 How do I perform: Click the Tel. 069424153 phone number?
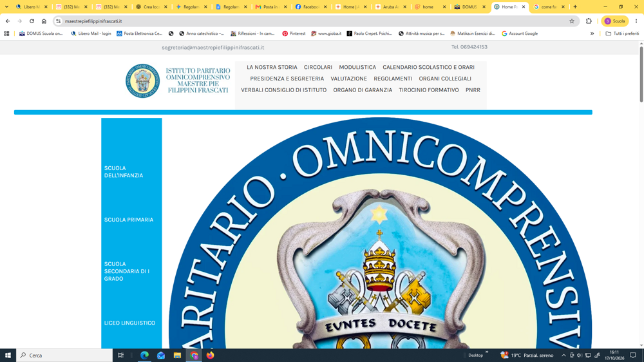coord(469,47)
